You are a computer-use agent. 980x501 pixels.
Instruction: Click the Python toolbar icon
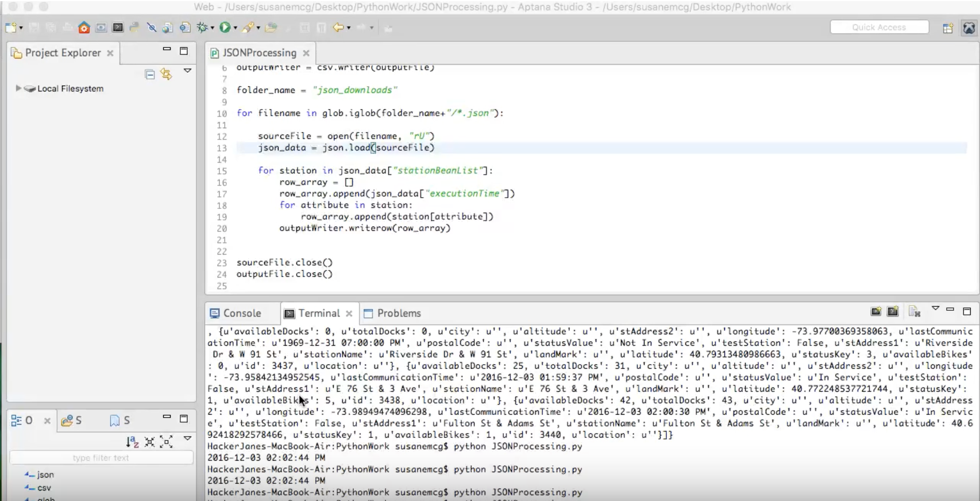[x=134, y=27]
